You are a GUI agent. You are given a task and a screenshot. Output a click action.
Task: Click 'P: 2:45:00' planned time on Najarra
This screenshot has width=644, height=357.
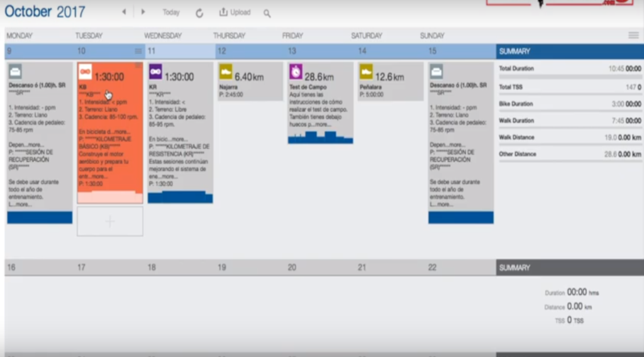pos(231,95)
